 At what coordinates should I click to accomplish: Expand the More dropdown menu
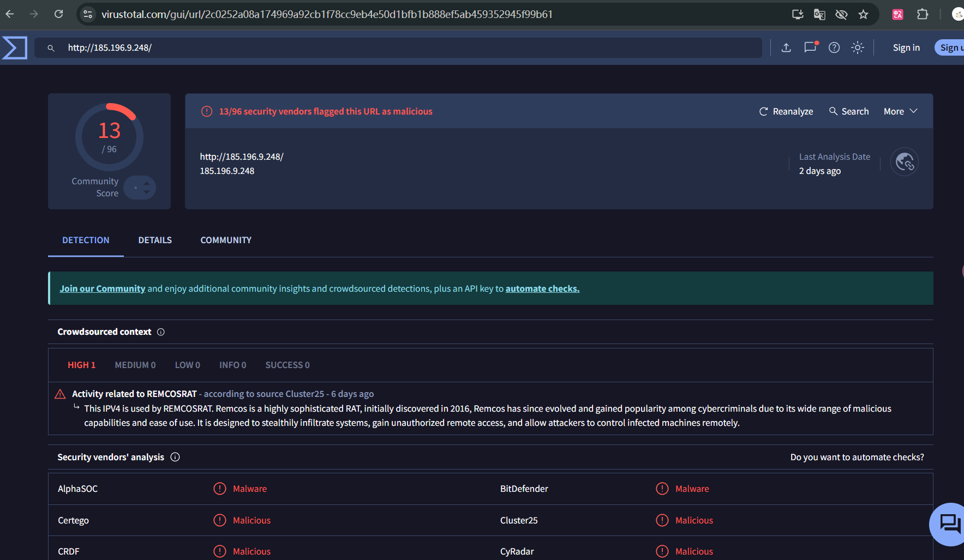900,111
